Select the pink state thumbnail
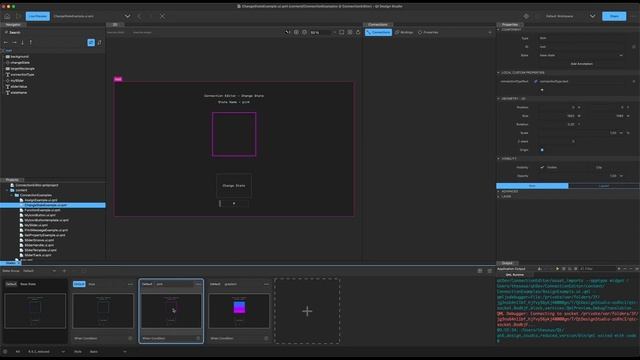 click(x=171, y=311)
